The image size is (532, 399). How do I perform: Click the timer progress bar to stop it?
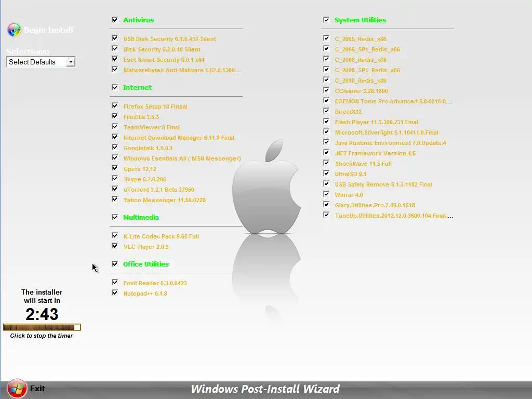pyautogui.click(x=42, y=327)
